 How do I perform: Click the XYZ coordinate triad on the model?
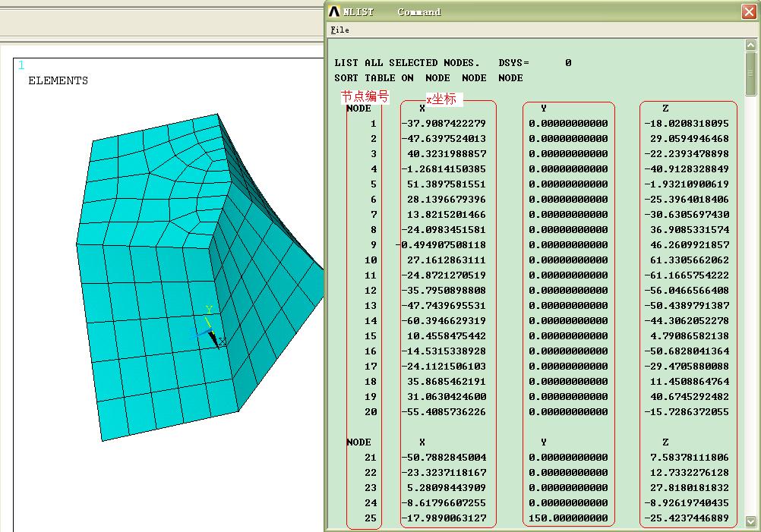(213, 332)
